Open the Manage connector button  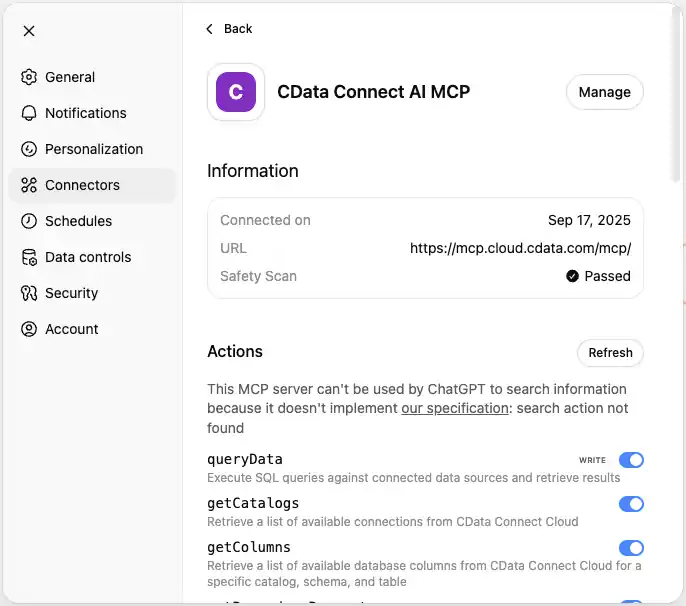click(604, 92)
